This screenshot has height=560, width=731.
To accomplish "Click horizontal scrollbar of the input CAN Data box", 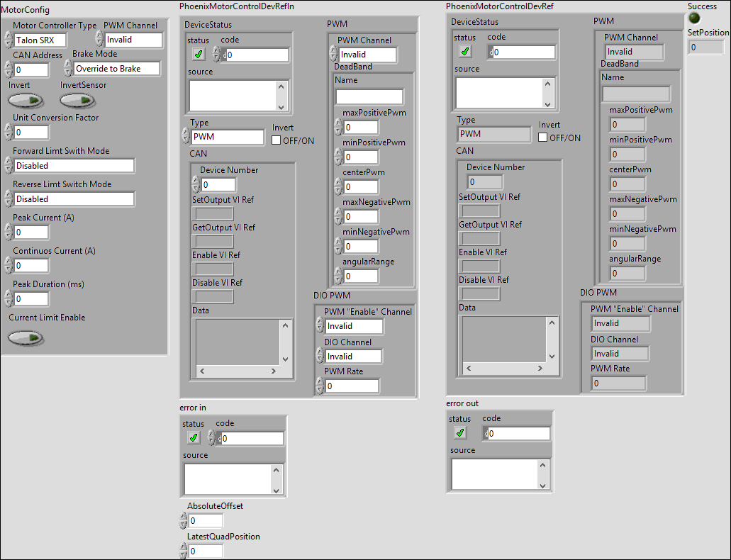I will pos(242,371).
